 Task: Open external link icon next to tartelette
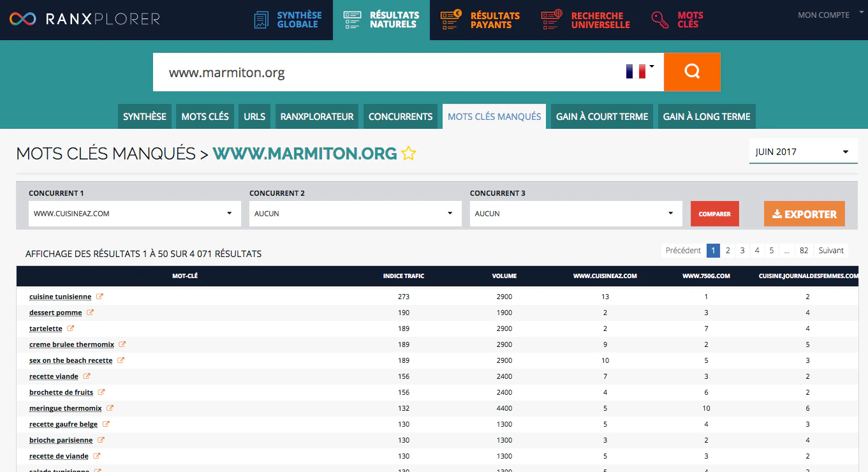71,328
